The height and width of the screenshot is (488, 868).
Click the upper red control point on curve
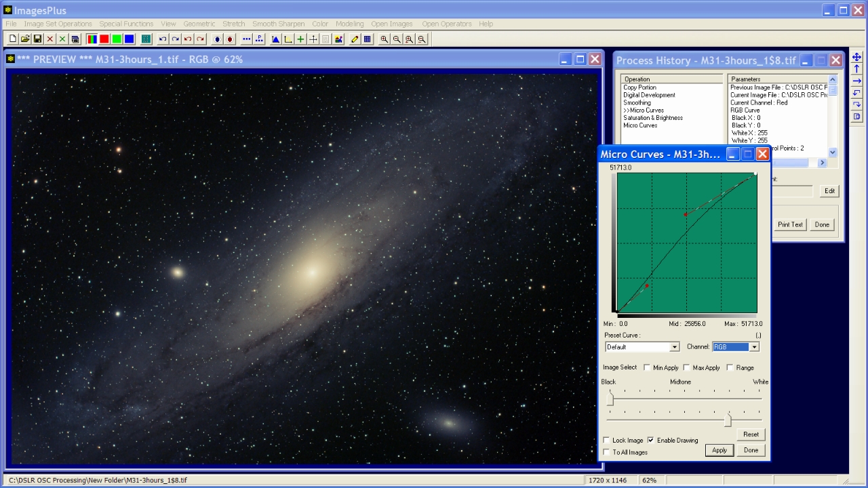(x=686, y=214)
